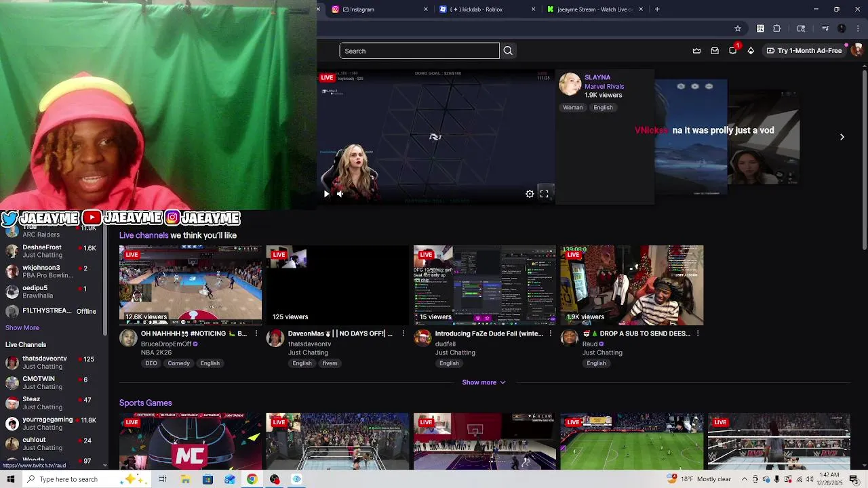The height and width of the screenshot is (488, 868).
Task: Advance the featured carousel with right arrow
Action: click(x=842, y=137)
